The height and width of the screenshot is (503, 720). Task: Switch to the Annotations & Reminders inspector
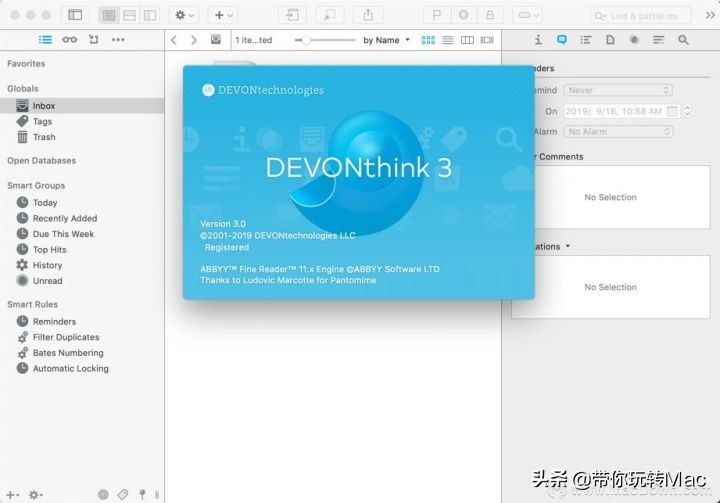pos(562,40)
